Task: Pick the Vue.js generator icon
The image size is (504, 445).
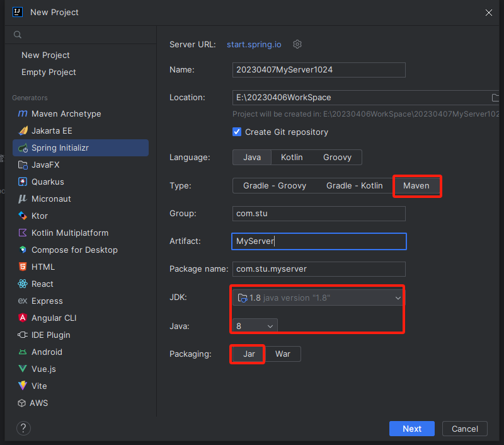Action: (23, 369)
